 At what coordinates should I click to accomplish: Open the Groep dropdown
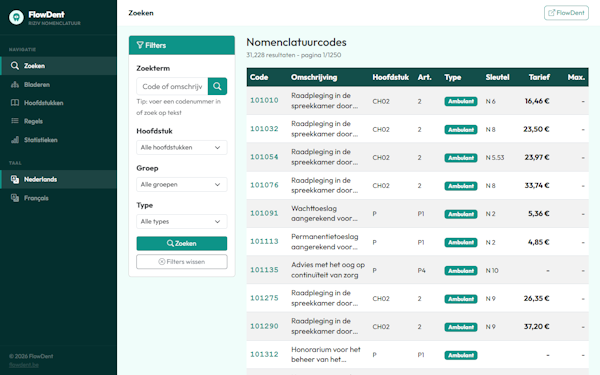click(182, 184)
